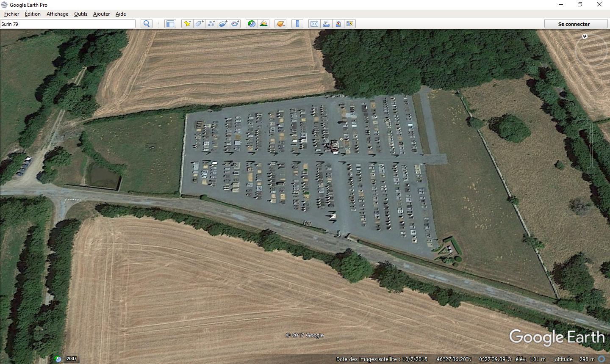
Task: Click the view in Google Maps icon
Action: [350, 24]
